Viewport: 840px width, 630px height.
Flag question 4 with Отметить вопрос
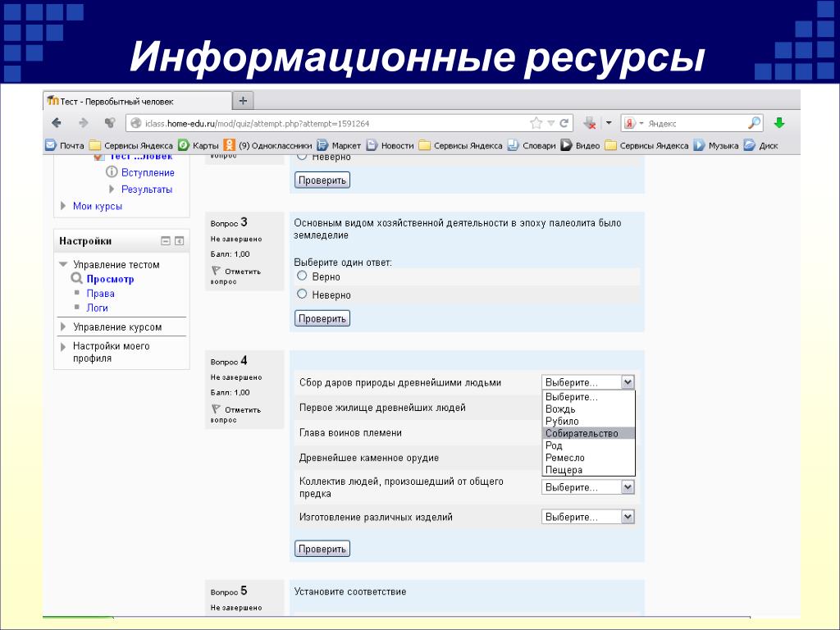[x=235, y=414]
